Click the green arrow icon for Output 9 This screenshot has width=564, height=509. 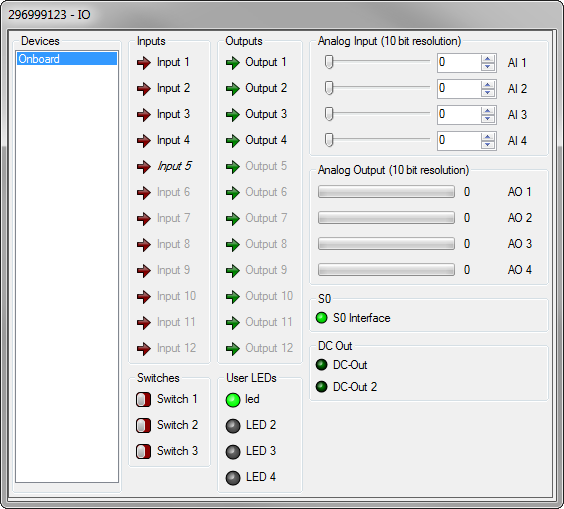pos(233,271)
